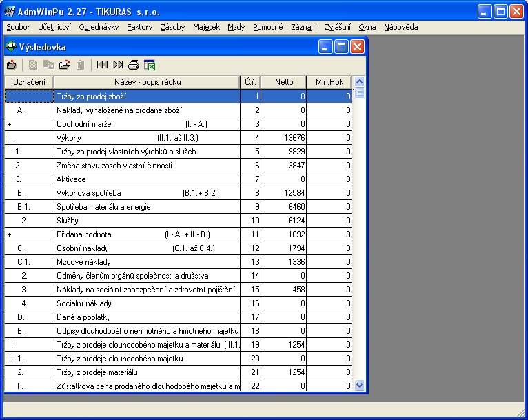528x420 pixels.
Task: Select the Mzdové náklady row
Action: pos(178,262)
